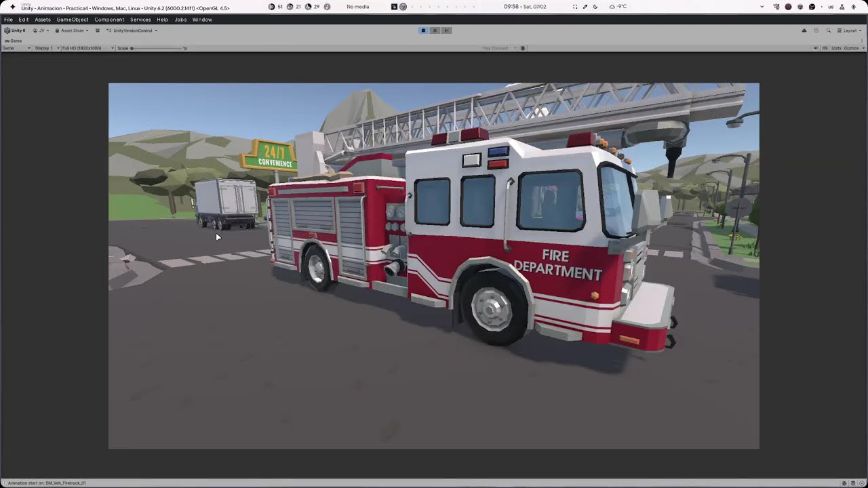The height and width of the screenshot is (488, 868).
Task: Adjust the Scale slider
Action: click(x=157, y=48)
